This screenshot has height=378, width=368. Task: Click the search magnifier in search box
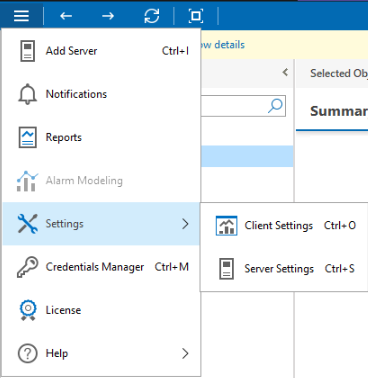pos(275,106)
